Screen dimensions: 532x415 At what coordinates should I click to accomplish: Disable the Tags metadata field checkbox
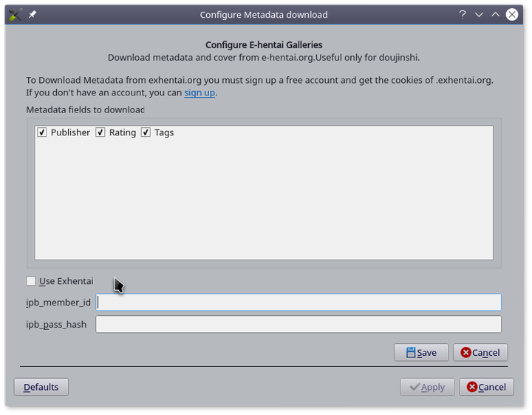(146, 132)
